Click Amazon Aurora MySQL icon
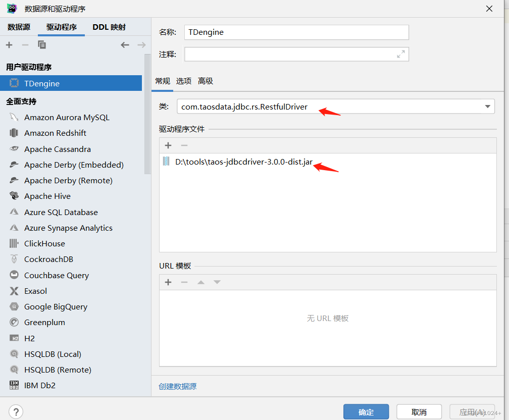The width and height of the screenshot is (509, 420). [x=14, y=117]
